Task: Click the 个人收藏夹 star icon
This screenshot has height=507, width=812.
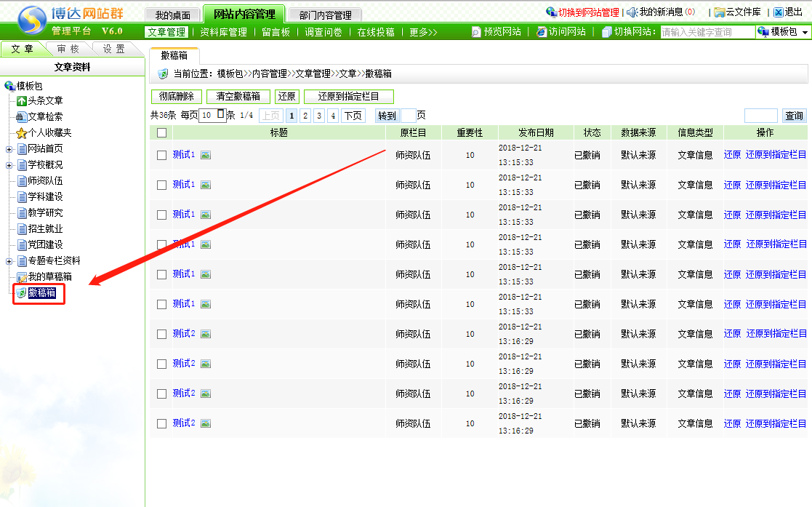Action: click(22, 133)
